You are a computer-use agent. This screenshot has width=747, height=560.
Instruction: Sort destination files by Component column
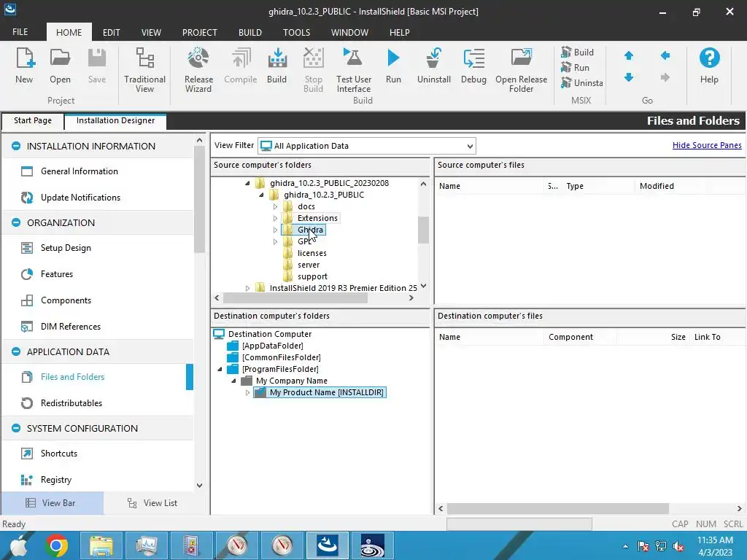pos(580,337)
